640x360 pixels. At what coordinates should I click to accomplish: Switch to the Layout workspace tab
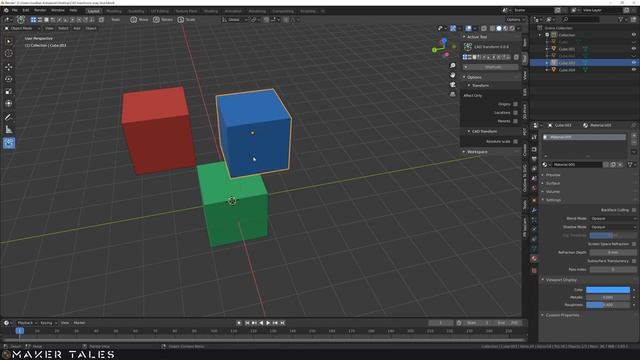(93, 11)
